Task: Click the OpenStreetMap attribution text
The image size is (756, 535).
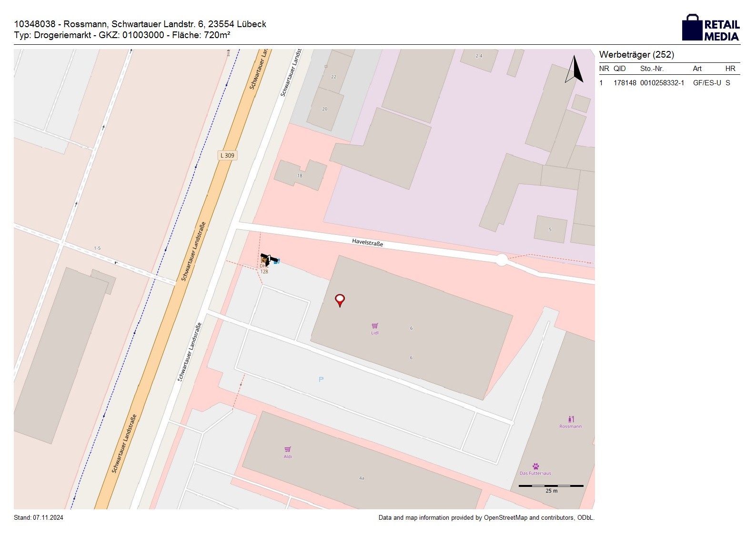Action: [486, 518]
